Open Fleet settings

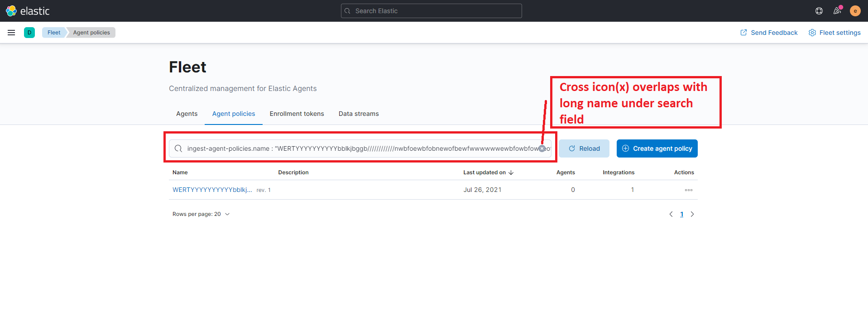[834, 33]
